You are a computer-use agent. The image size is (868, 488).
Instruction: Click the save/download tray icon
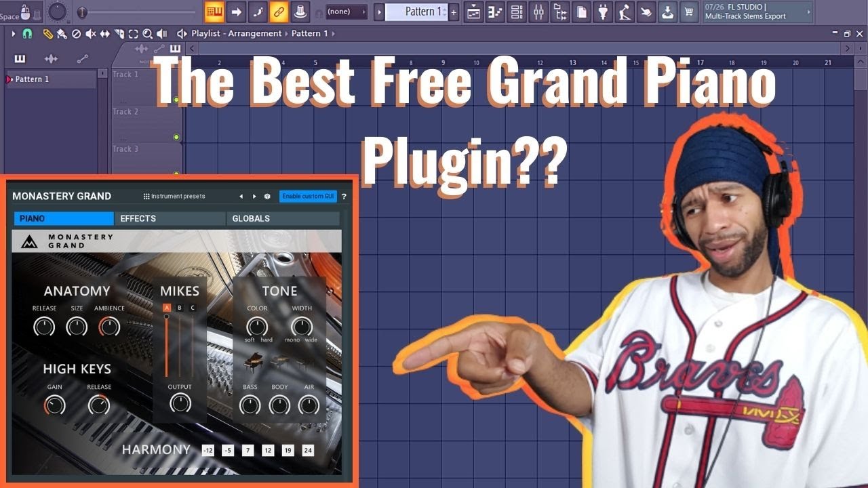(x=669, y=12)
